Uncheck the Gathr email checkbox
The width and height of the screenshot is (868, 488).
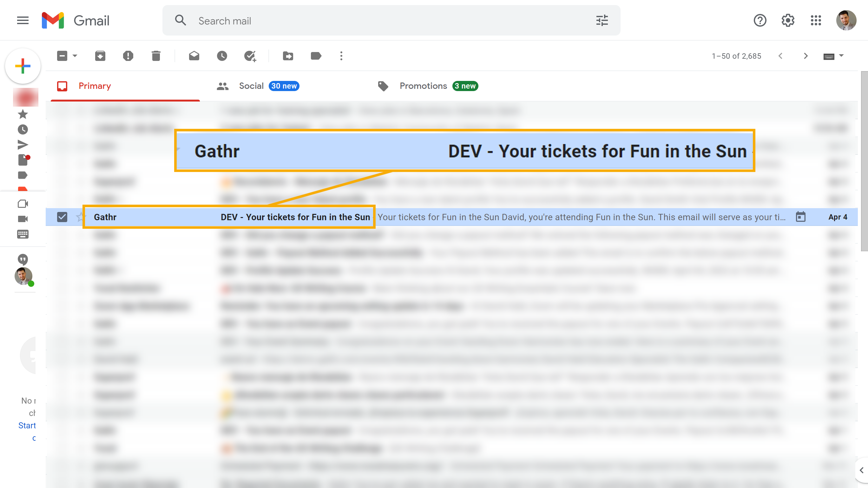(62, 217)
